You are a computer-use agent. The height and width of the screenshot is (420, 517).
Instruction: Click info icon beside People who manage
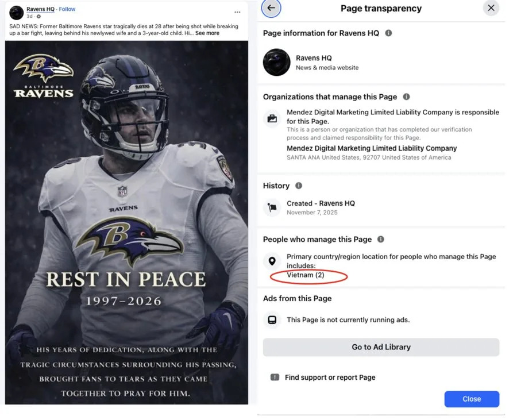381,240
